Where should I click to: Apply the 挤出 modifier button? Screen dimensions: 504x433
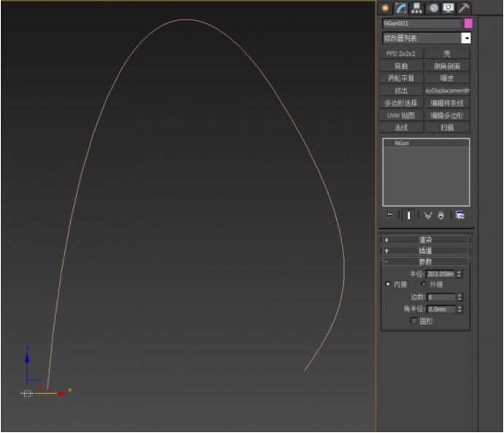(x=402, y=91)
